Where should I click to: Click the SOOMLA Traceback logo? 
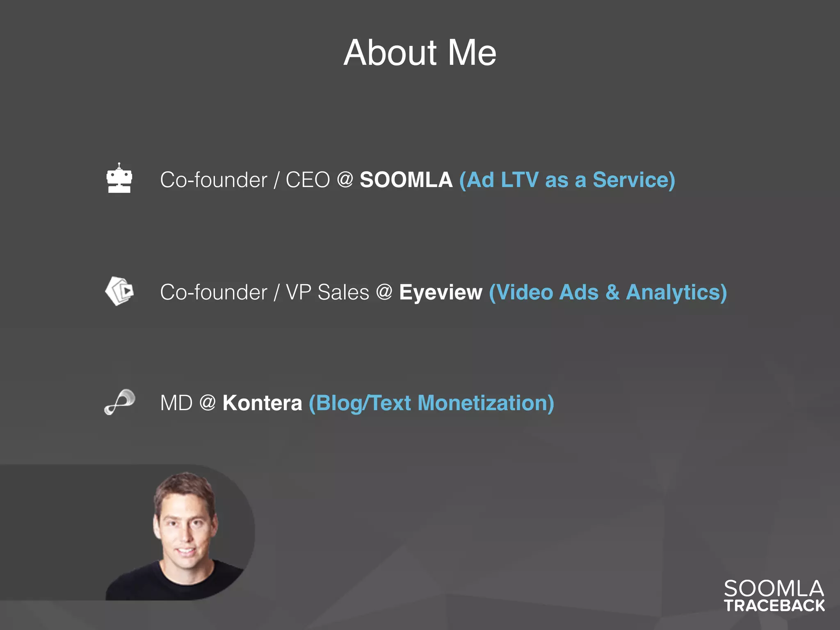774,596
